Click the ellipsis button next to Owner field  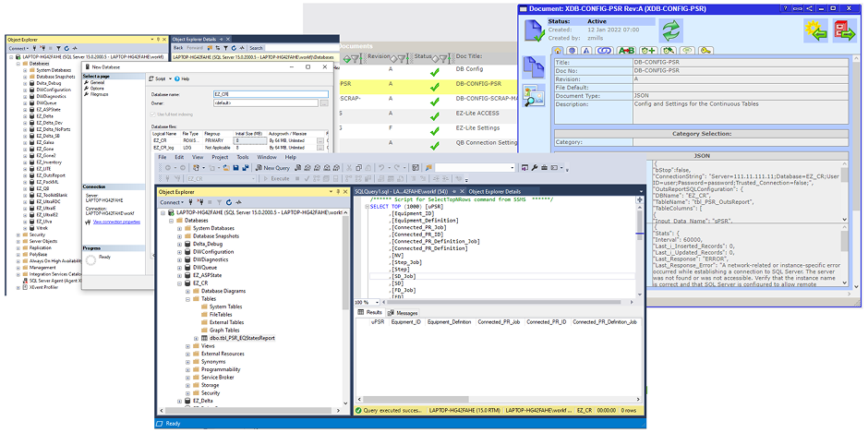(324, 103)
